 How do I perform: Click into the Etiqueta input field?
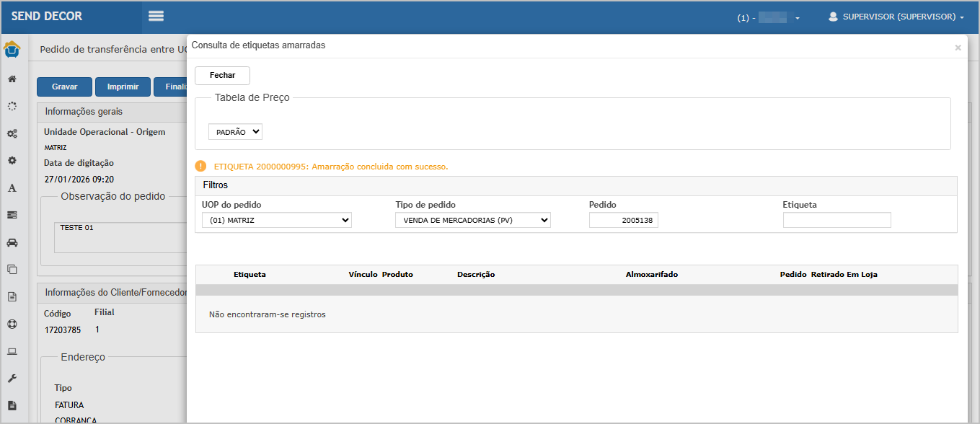click(836, 221)
